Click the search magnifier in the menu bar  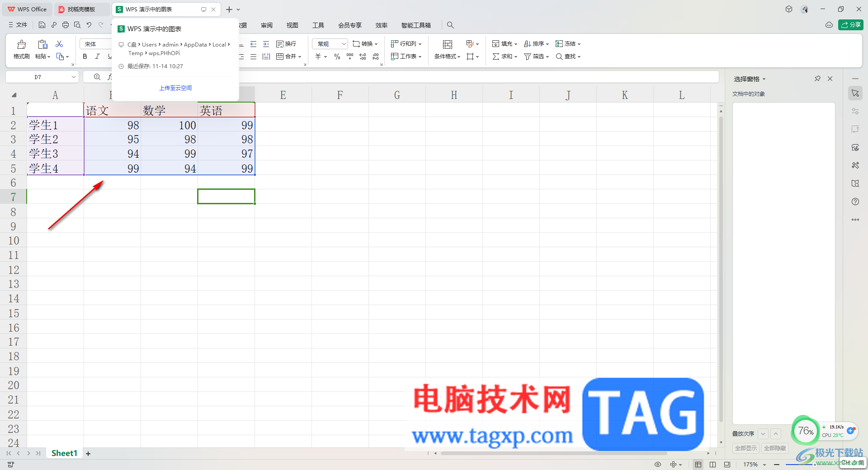(450, 25)
